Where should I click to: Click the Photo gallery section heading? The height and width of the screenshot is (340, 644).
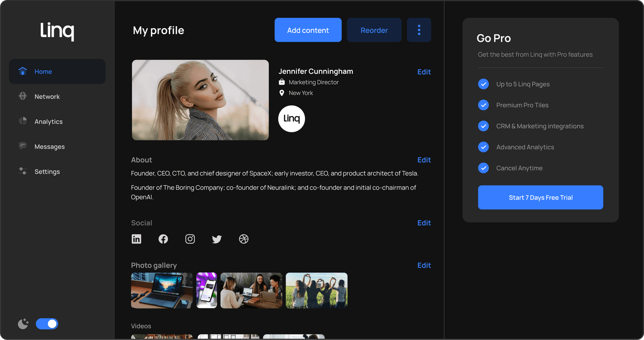[x=154, y=266]
